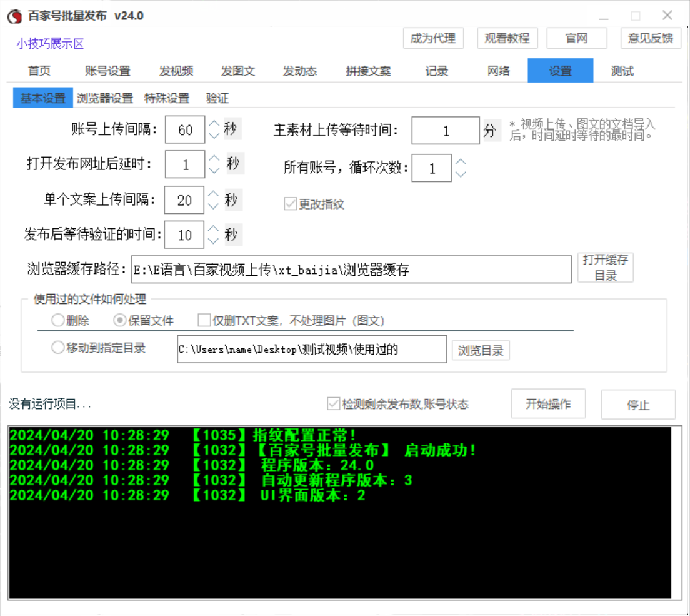Start with the 开始操作 button

click(548, 404)
